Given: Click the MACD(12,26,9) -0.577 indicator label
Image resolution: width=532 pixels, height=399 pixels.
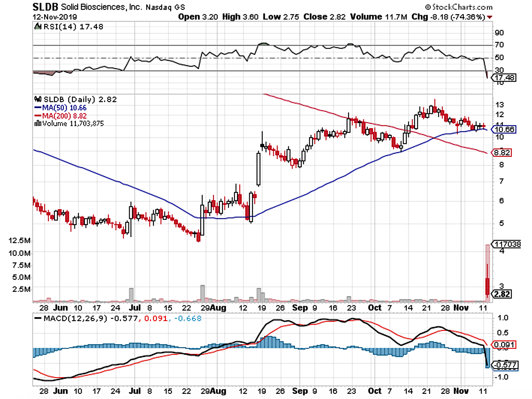Looking at the screenshot, I should [91, 318].
